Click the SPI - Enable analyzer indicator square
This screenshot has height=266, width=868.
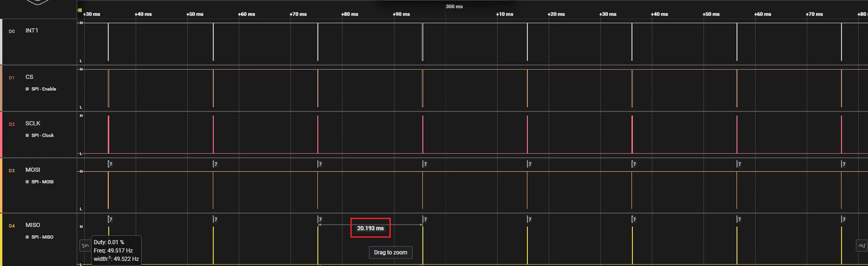27,89
